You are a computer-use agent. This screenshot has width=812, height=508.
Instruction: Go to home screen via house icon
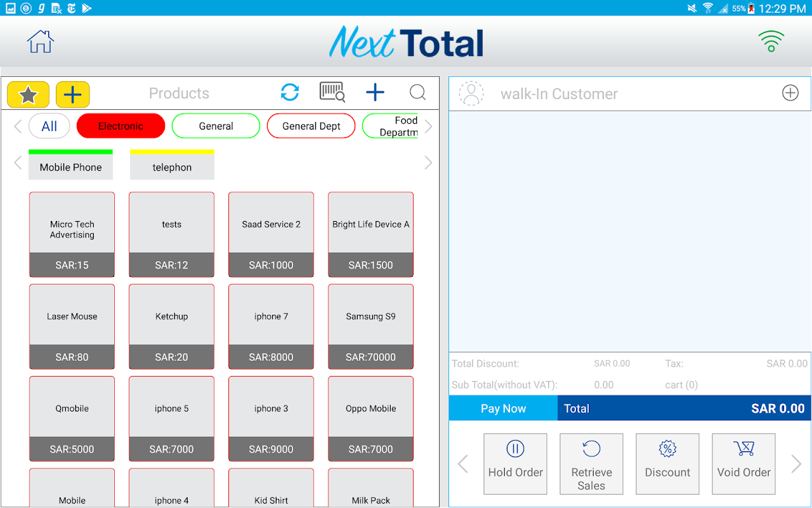click(41, 42)
